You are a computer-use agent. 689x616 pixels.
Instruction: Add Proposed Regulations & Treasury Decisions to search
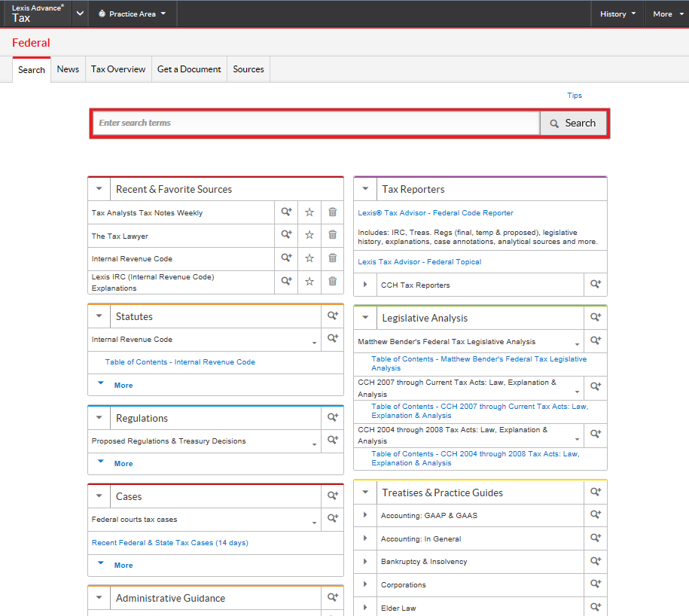pos(333,441)
